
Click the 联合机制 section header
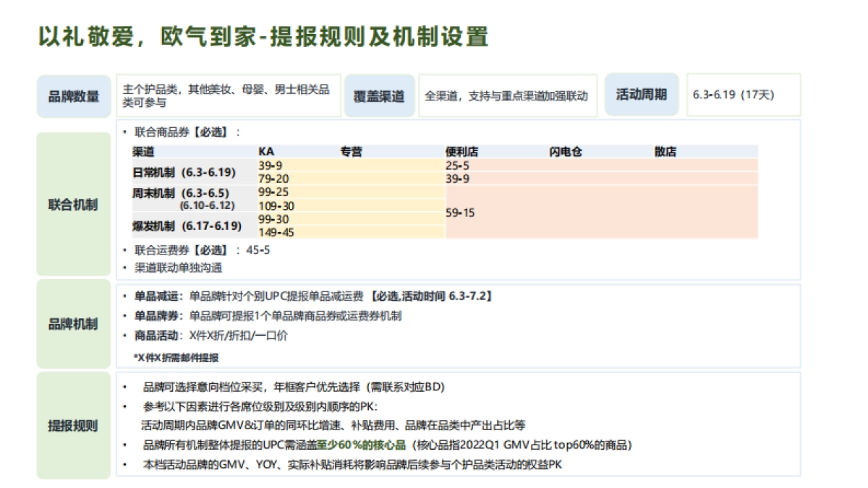click(72, 202)
